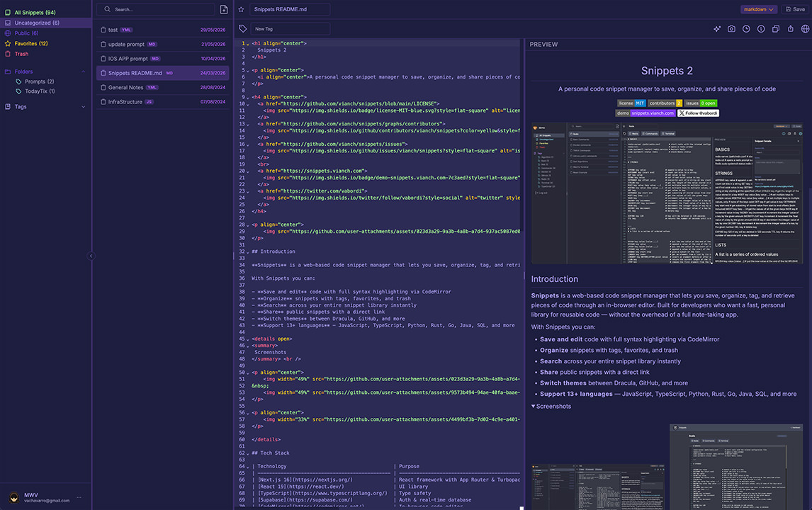Image resolution: width=812 pixels, height=510 pixels.
Task: Expand the Tags section chevron
Action: [84, 107]
